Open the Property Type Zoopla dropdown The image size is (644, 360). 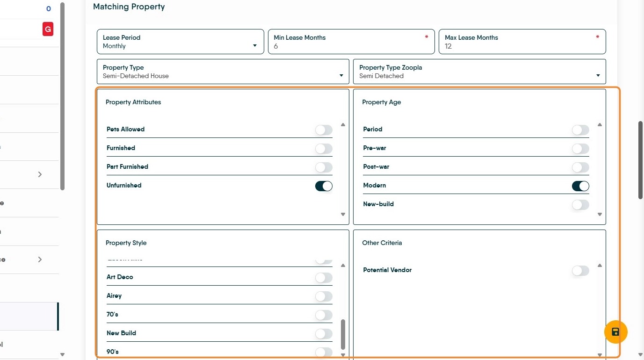[x=479, y=72]
